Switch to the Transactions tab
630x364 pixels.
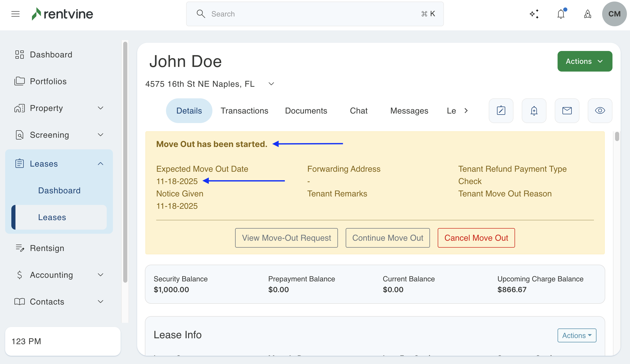click(244, 111)
